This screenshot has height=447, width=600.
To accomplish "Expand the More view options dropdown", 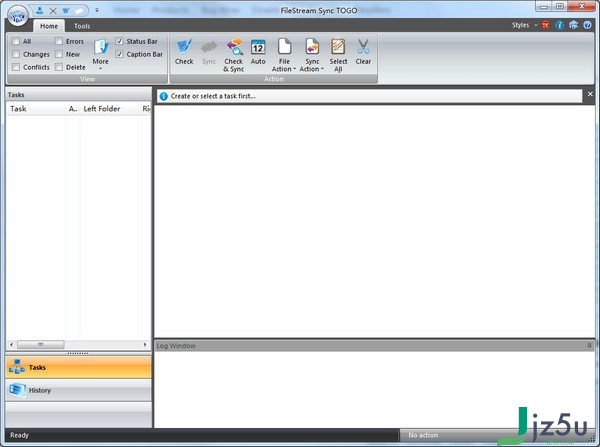I will tap(100, 54).
